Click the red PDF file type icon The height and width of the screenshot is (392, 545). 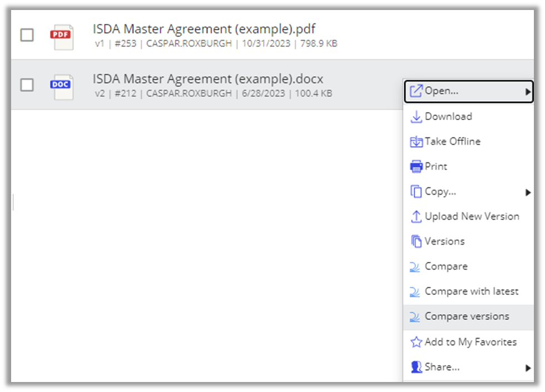click(62, 37)
